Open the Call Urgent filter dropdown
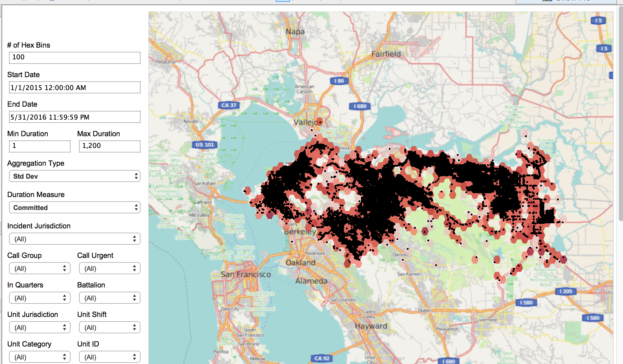The width and height of the screenshot is (623, 364). (x=109, y=268)
